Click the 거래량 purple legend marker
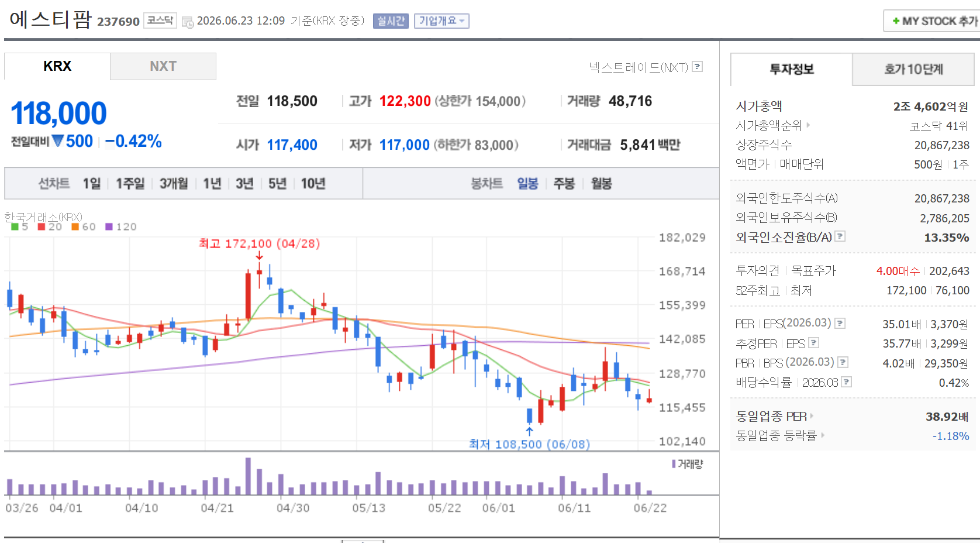This screenshot has width=980, height=543. coord(674,464)
